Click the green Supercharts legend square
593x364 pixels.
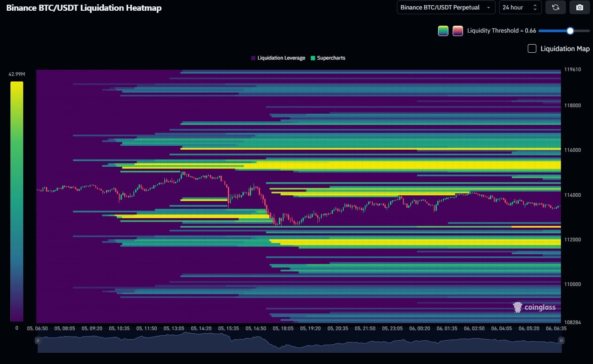click(x=313, y=58)
